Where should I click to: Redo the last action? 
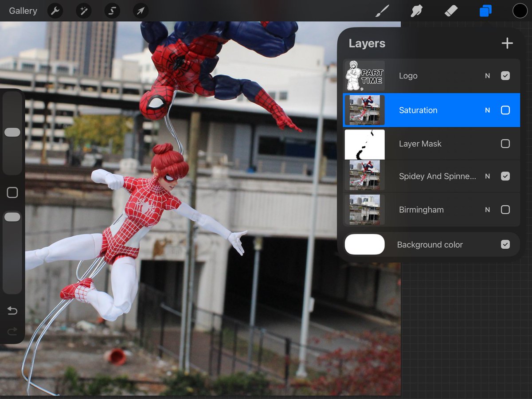pos(12,331)
